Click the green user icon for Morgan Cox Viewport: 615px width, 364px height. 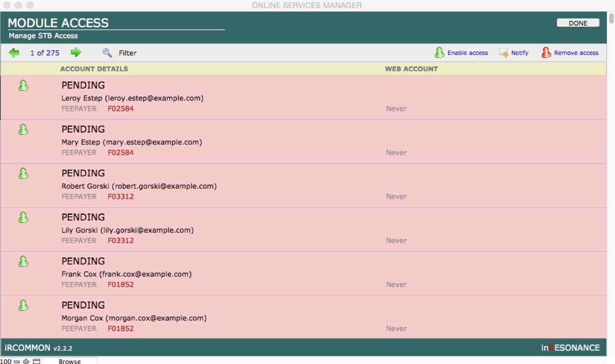tap(23, 306)
